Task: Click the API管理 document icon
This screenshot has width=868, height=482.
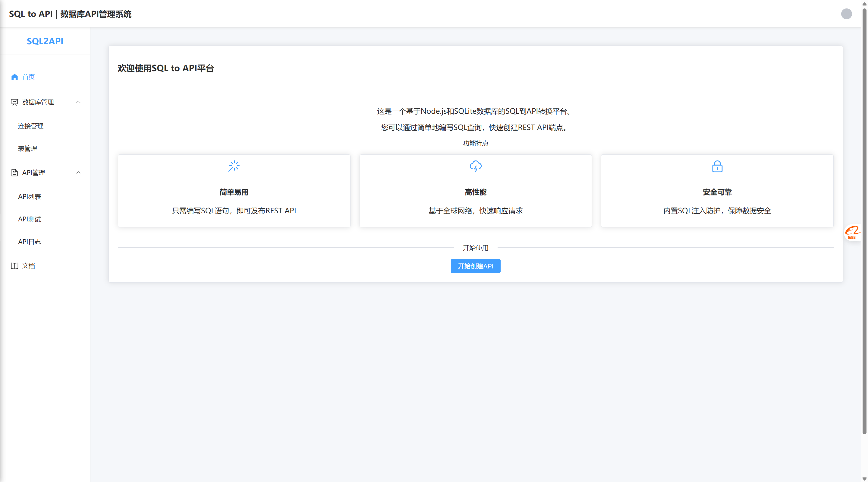Action: 14,173
